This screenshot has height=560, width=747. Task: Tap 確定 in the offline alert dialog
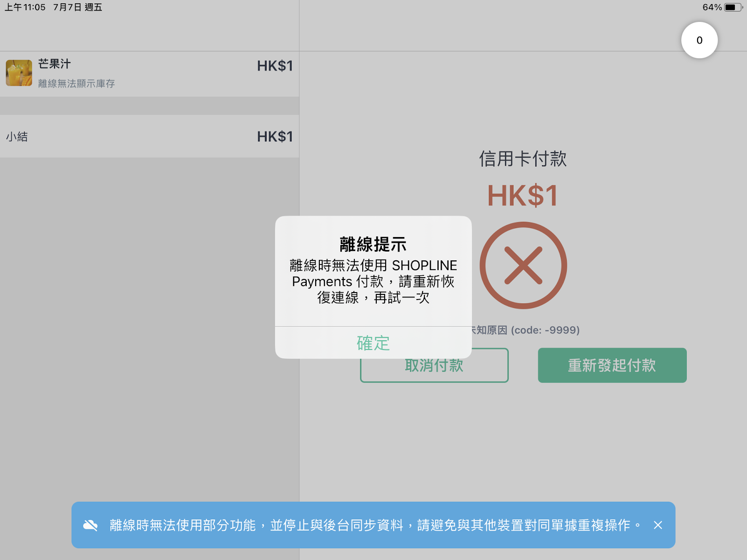[373, 343]
